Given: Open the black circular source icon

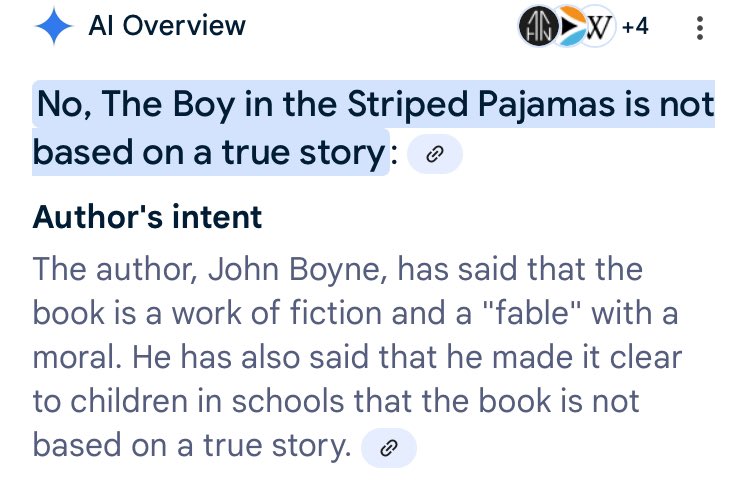Looking at the screenshot, I should tap(540, 28).
